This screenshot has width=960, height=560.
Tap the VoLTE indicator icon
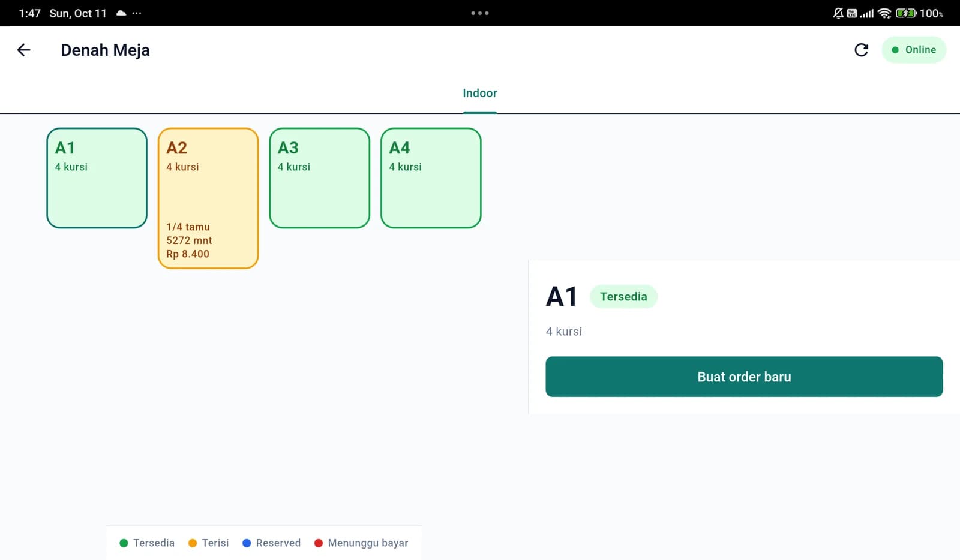click(x=852, y=13)
